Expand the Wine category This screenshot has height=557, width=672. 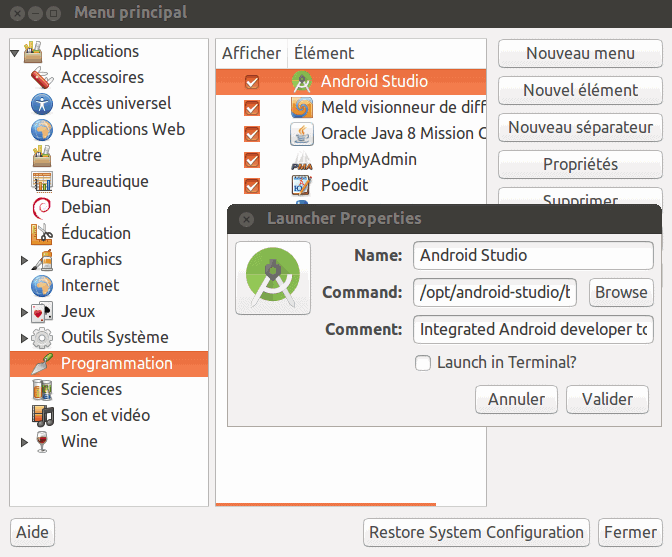point(24,442)
